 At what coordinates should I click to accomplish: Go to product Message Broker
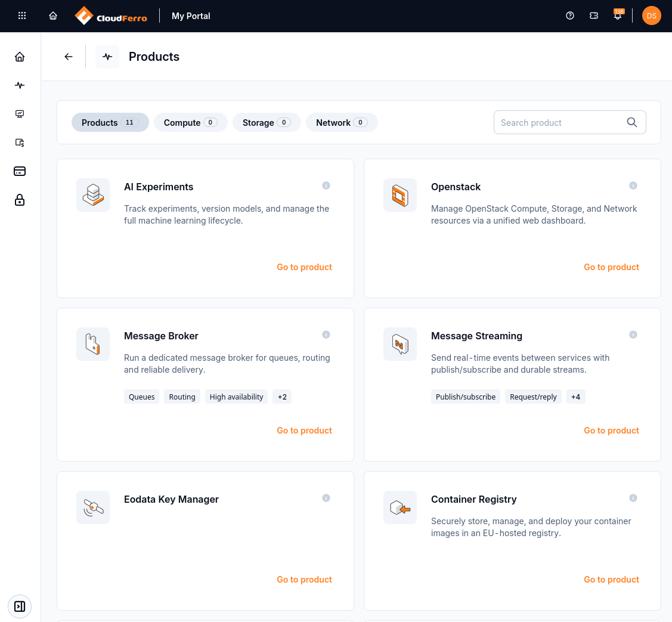(x=304, y=431)
